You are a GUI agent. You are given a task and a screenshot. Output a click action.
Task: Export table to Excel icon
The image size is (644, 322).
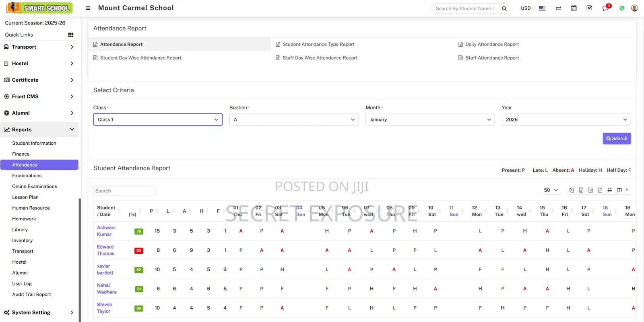[x=581, y=190]
